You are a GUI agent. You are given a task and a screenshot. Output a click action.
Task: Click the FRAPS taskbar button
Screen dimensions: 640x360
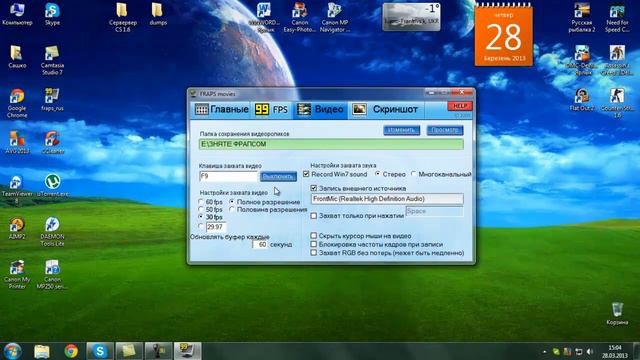188,351
